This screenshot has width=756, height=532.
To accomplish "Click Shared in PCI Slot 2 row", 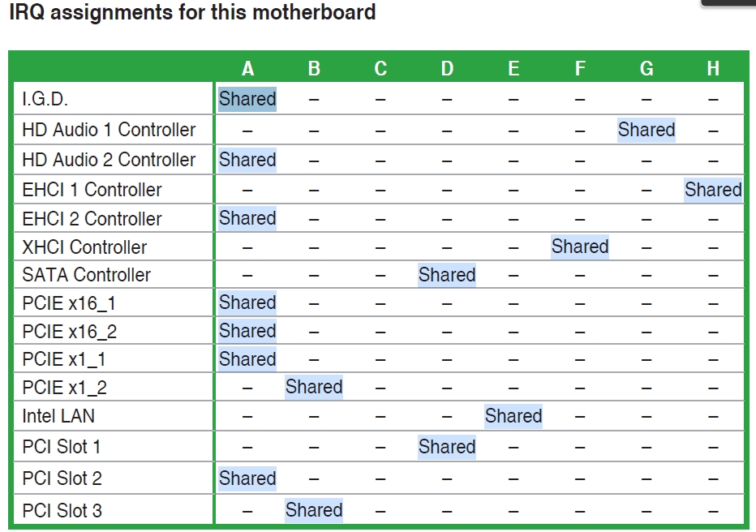I will [247, 478].
